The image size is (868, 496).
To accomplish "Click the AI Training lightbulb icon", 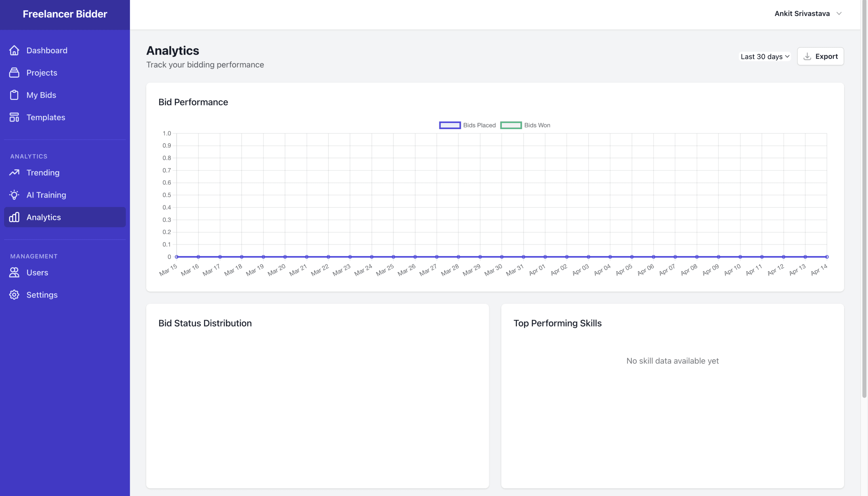I will coord(14,195).
